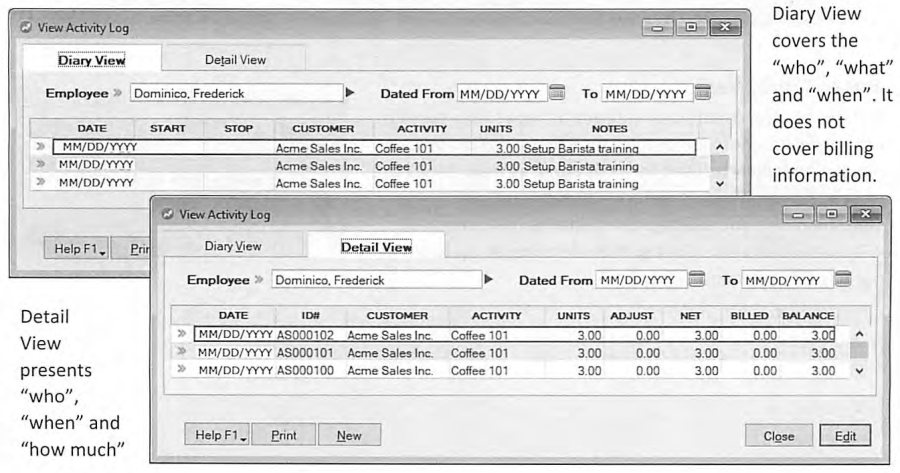Click row chevron for AS000102 entry
Image resolution: width=900 pixels, height=473 pixels.
pyautogui.click(x=182, y=334)
